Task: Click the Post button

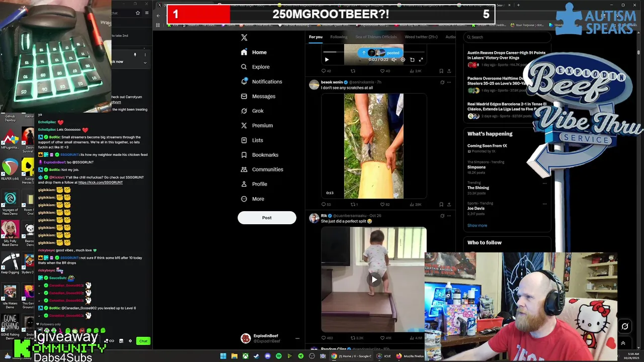Action: tap(267, 218)
